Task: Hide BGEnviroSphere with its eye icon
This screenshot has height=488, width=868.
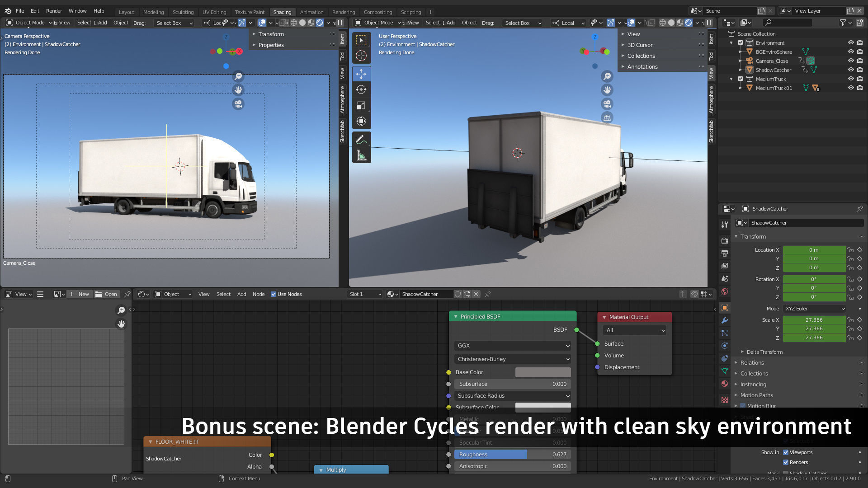Action: [850, 52]
